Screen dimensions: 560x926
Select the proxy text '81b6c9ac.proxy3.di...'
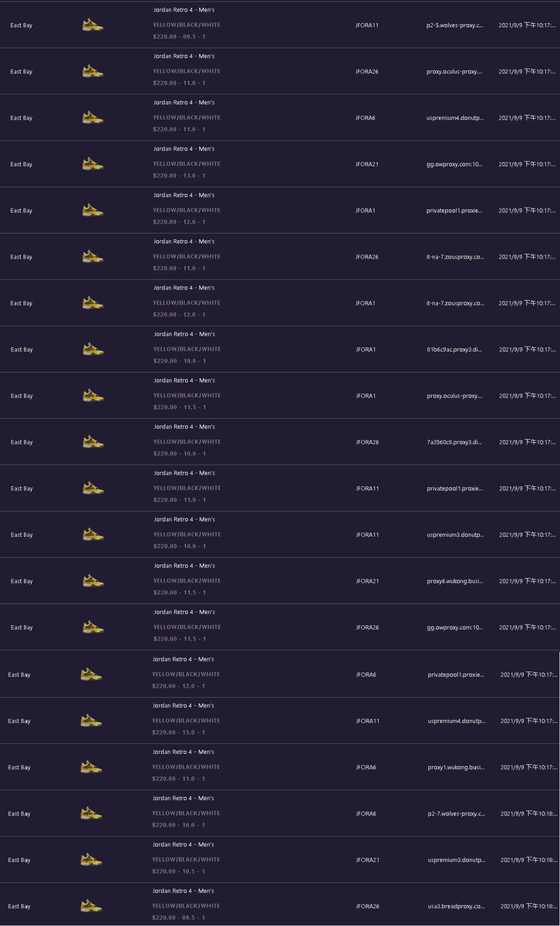[x=454, y=350]
